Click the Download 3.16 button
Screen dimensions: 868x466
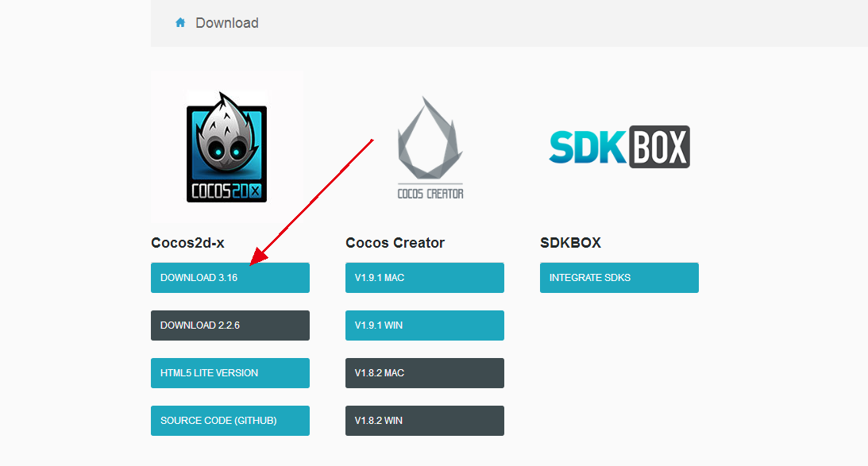point(230,277)
